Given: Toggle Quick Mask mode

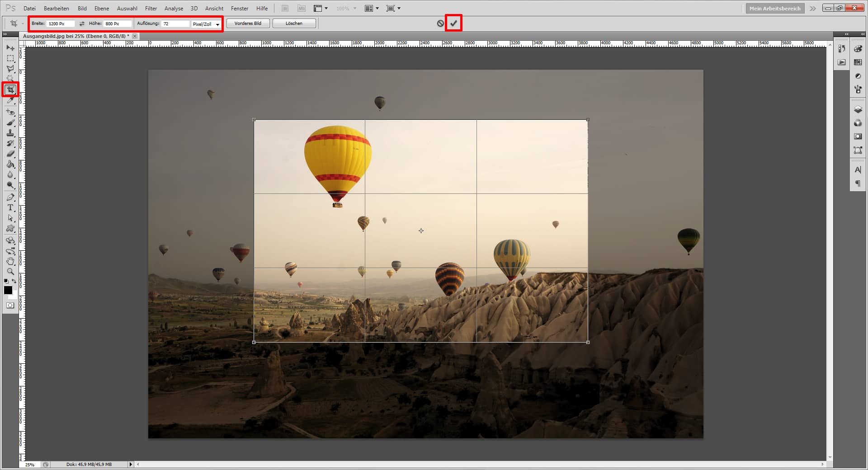Looking at the screenshot, I should (10, 305).
